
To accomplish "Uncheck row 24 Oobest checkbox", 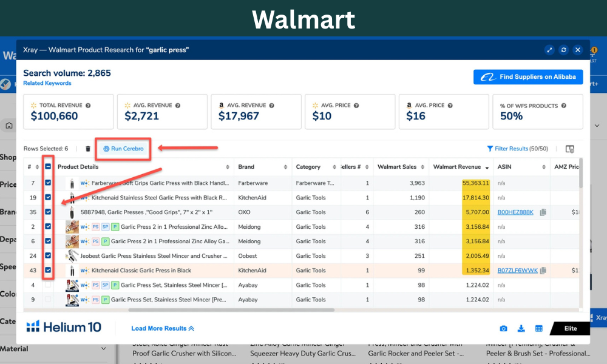I will point(48,255).
